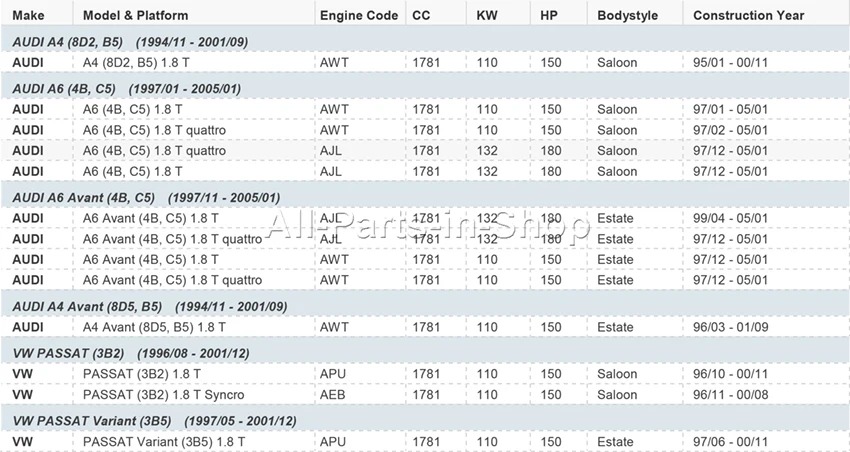
Task: Click "Estate" in the 96/03 - 01/09 row
Action: click(615, 327)
